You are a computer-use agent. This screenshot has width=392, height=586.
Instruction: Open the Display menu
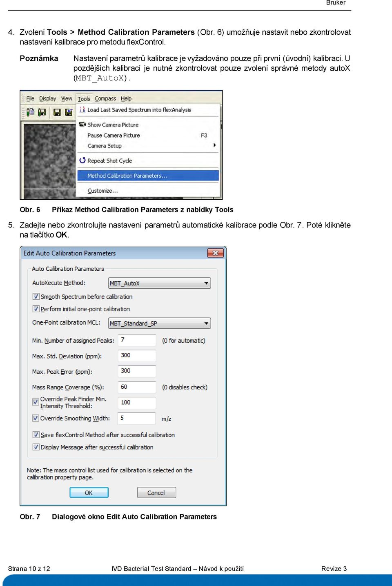(47, 98)
